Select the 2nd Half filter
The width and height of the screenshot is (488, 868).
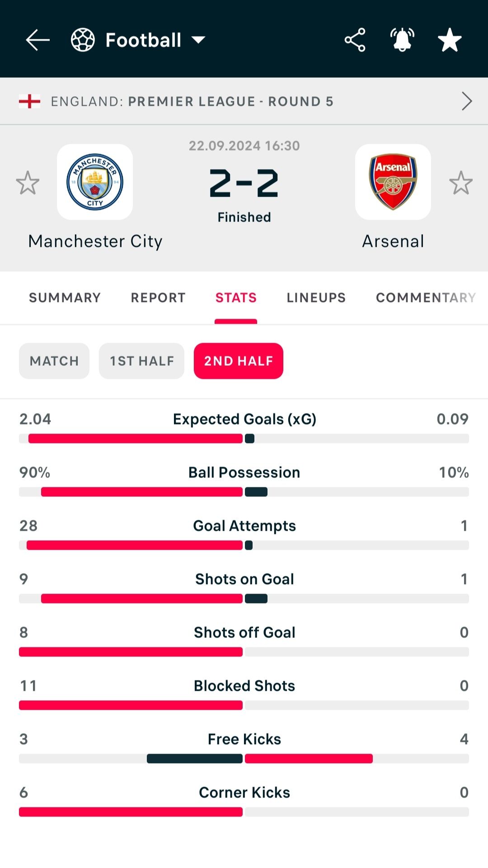(239, 361)
